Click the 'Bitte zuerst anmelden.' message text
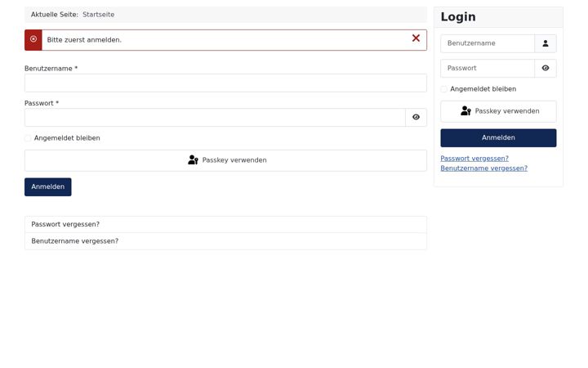Viewport: 588px width, 368px height. [x=84, y=40]
